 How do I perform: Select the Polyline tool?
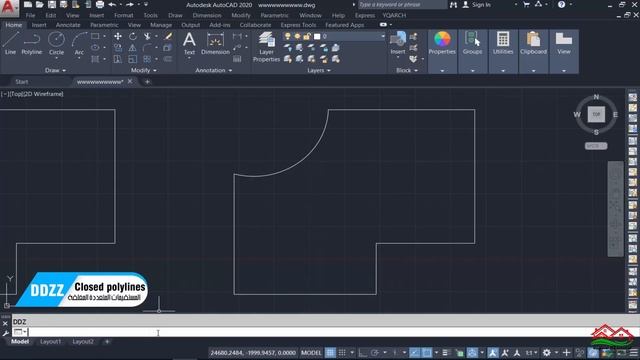pyautogui.click(x=32, y=43)
